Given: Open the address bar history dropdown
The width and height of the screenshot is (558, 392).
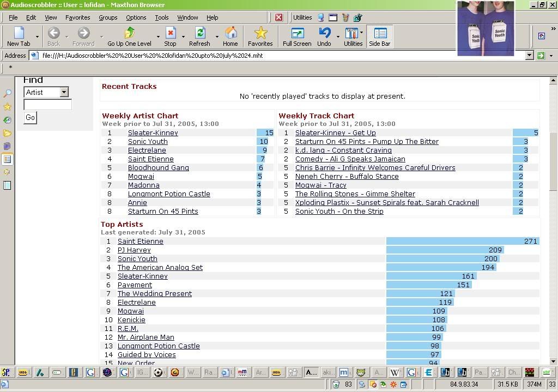Looking at the screenshot, I should pos(529,56).
